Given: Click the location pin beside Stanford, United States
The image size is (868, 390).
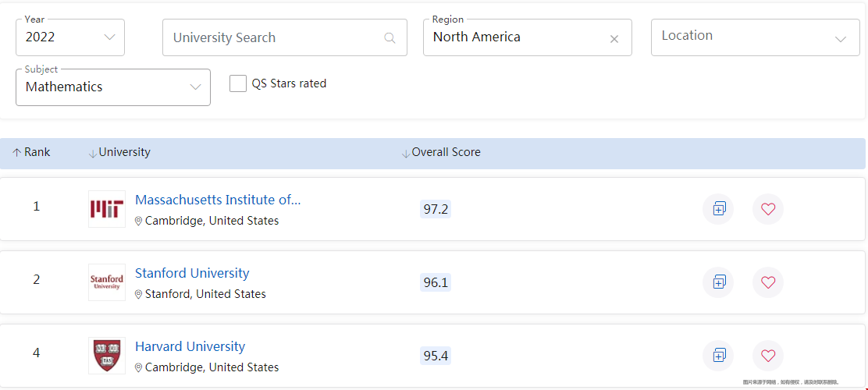Looking at the screenshot, I should coord(139,294).
